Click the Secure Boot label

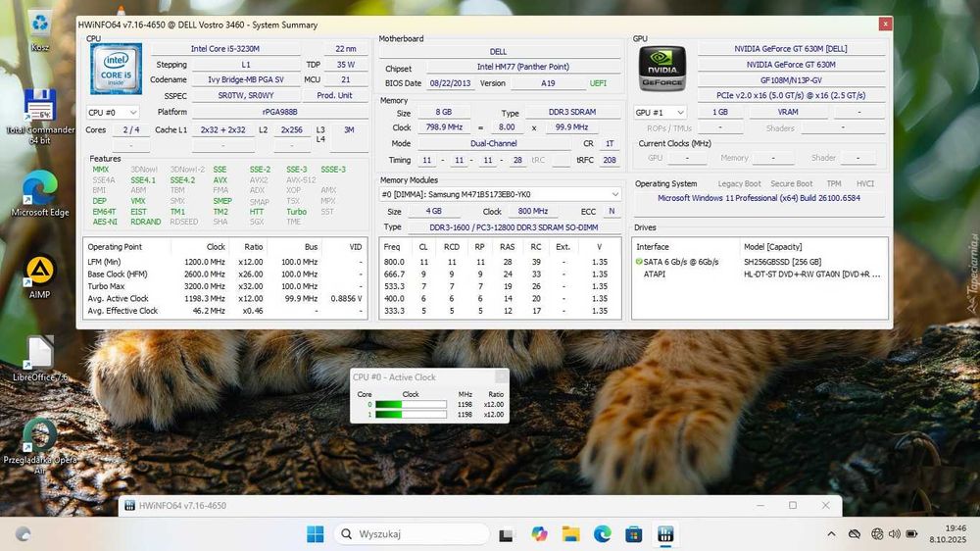pyautogui.click(x=791, y=184)
